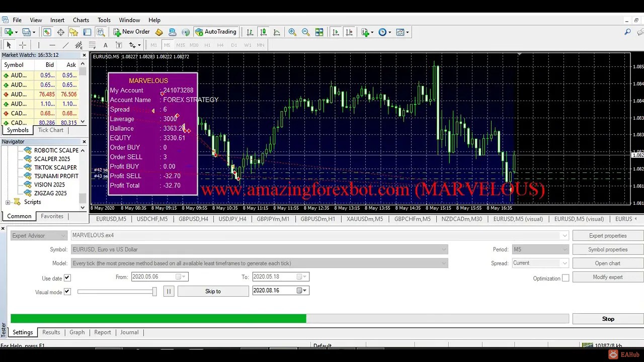The width and height of the screenshot is (644, 362).
Task: Click the Skip to button
Action: (213, 292)
